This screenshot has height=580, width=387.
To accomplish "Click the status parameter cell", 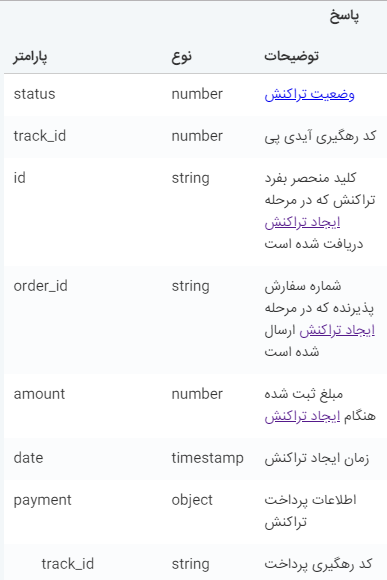I will click(34, 94).
